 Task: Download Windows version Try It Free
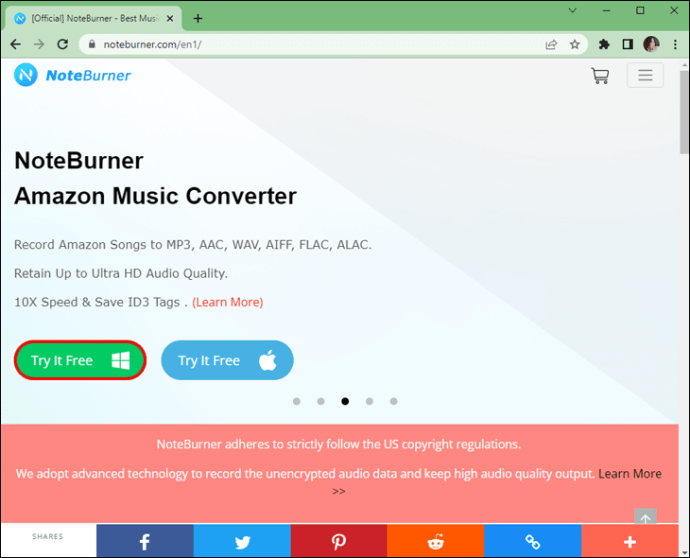[x=80, y=360]
